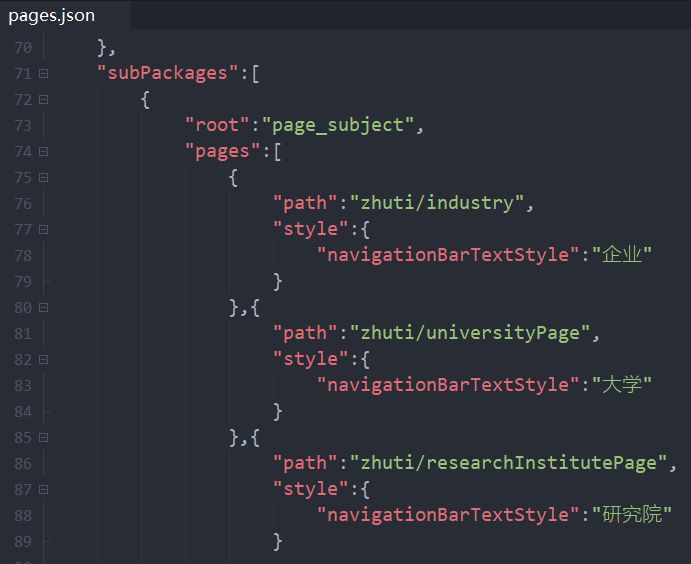Collapse the fold marker on line 75
691x564 pixels.
(43, 177)
